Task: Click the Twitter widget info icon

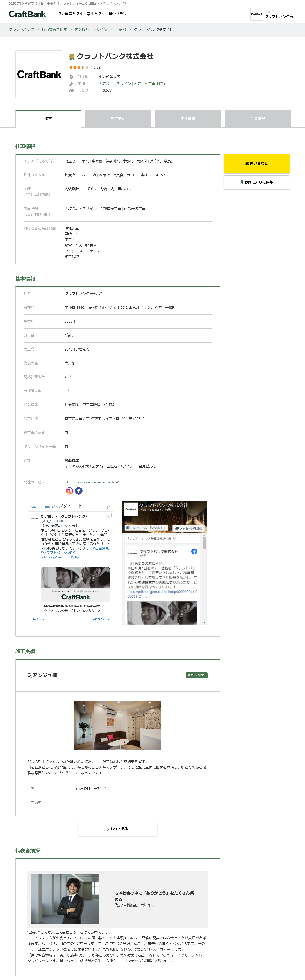Action: click(108, 506)
